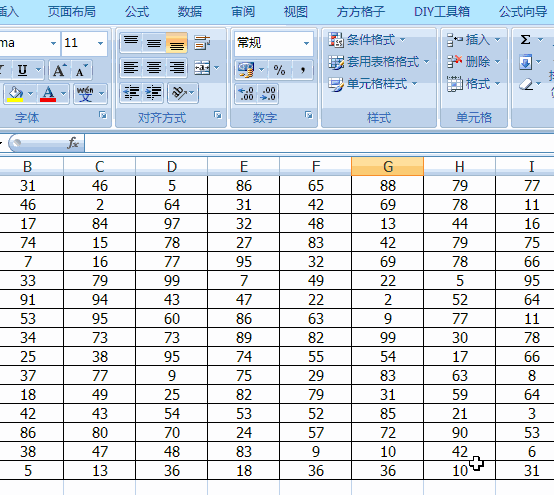Toggle center horizontal alignment
Screen dimensions: 554x495
[x=154, y=67]
